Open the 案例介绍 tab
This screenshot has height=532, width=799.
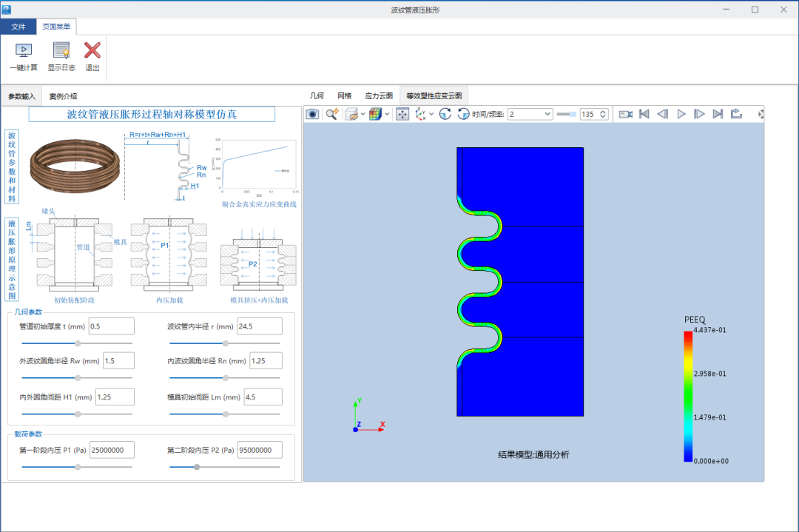[63, 96]
